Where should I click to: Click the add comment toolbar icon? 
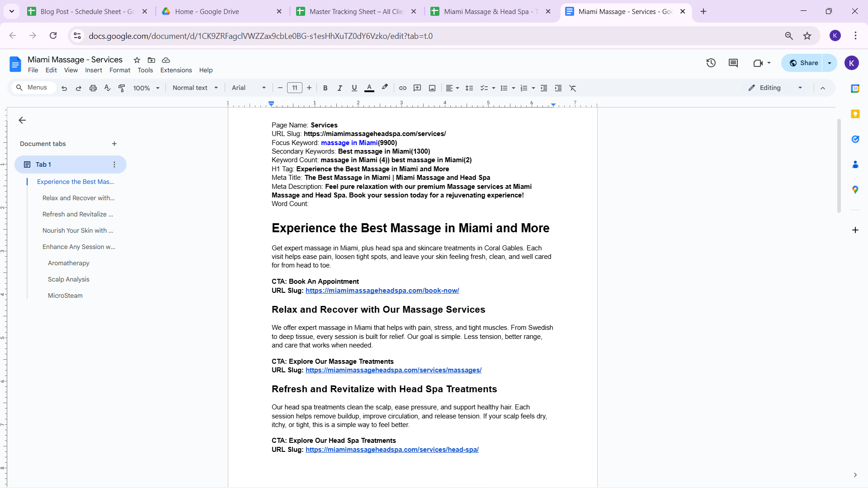tap(417, 88)
